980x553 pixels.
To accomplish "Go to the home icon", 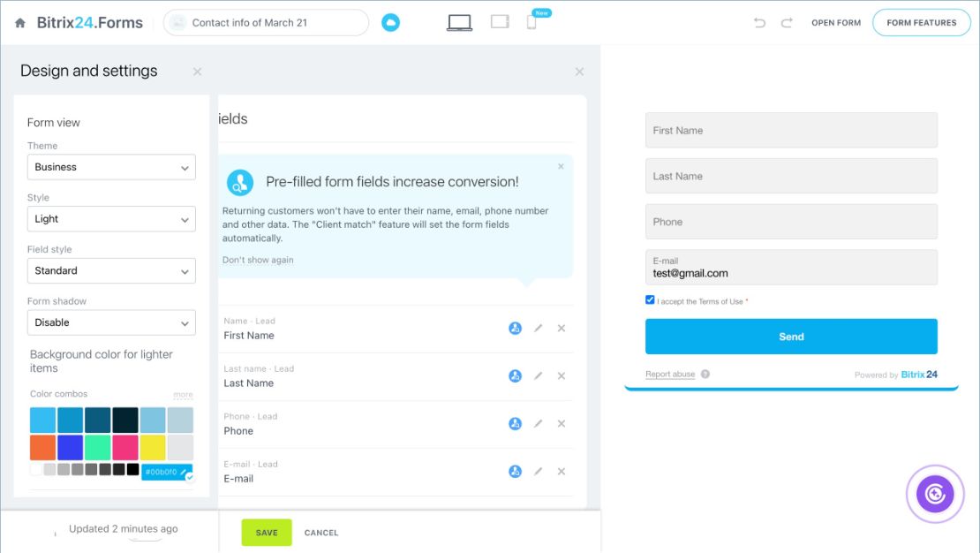I will pos(20,23).
